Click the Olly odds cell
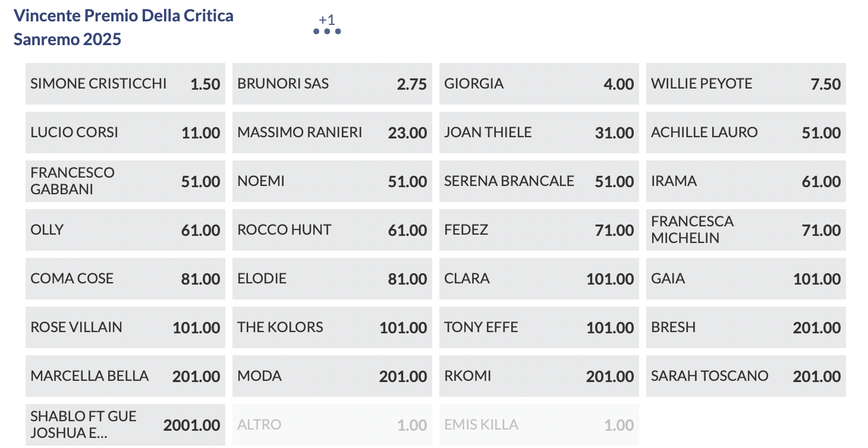The width and height of the screenshot is (868, 448). click(125, 230)
